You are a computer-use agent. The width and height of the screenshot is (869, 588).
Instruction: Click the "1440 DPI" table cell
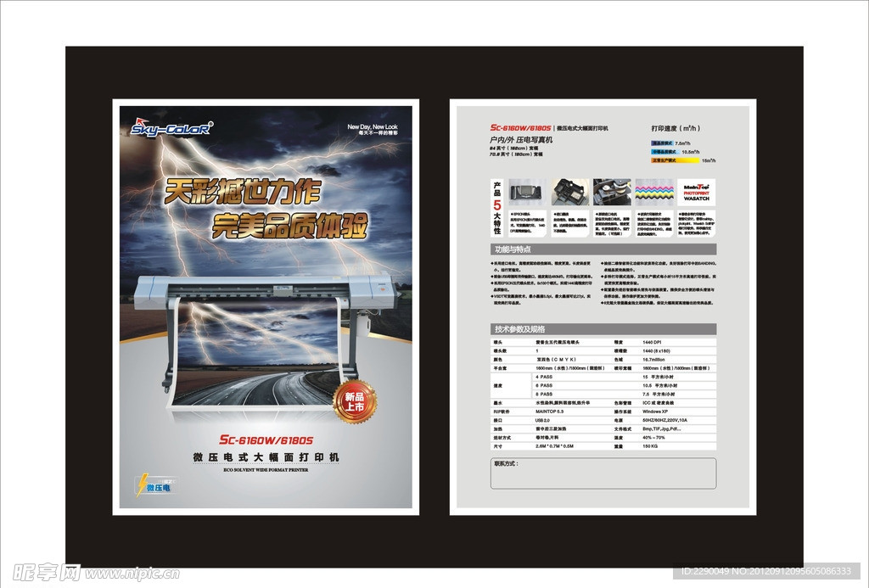[x=652, y=343]
